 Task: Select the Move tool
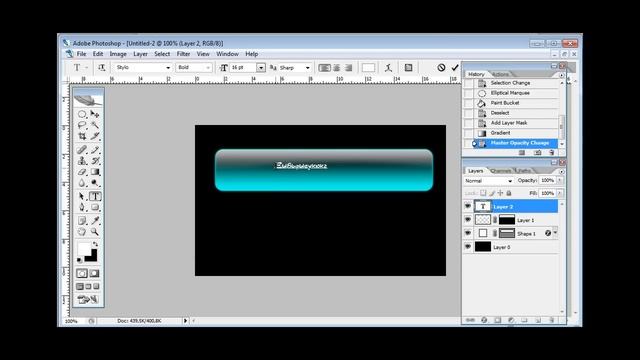click(95, 114)
